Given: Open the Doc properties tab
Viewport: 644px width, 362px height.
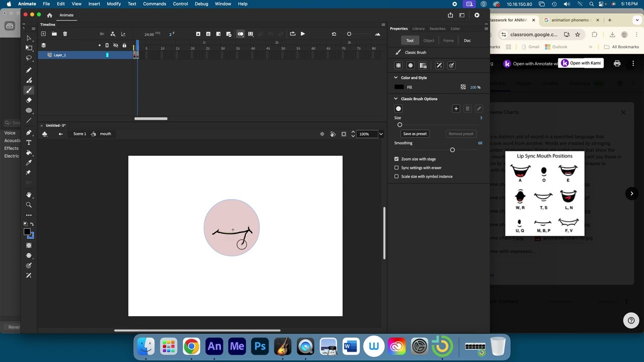Looking at the screenshot, I should coord(467,41).
